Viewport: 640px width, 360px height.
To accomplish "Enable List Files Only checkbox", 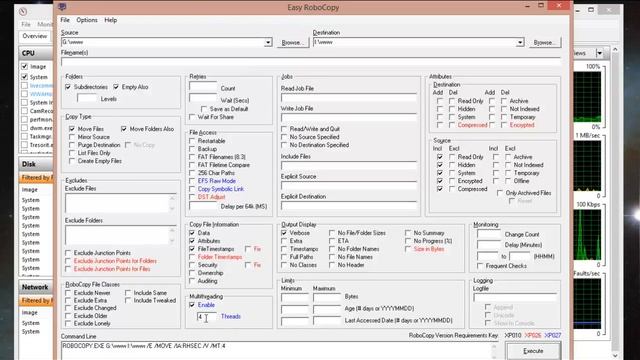I will (72, 153).
